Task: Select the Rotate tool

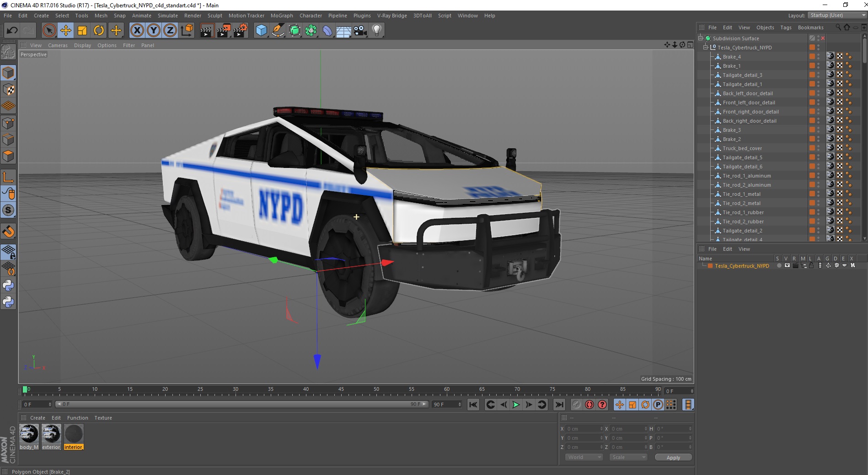Action: click(x=99, y=31)
